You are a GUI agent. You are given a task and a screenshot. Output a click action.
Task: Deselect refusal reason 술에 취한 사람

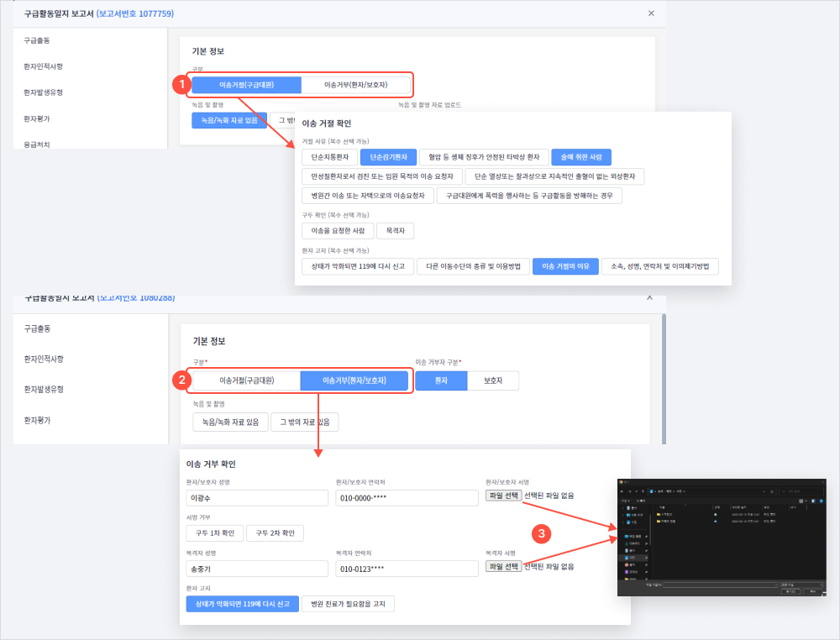pos(581,157)
